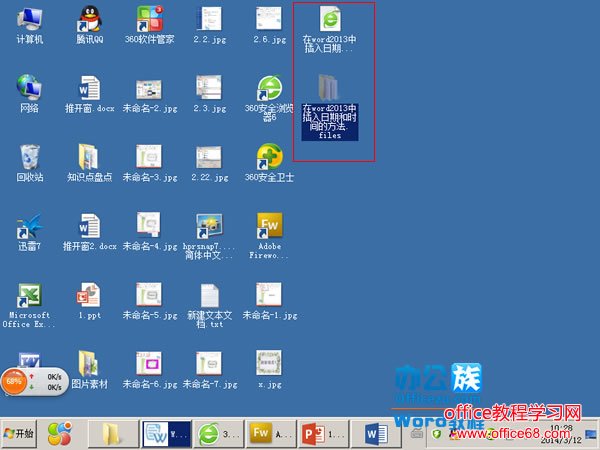Switch to the active Word taskbar window

pyautogui.click(x=166, y=434)
